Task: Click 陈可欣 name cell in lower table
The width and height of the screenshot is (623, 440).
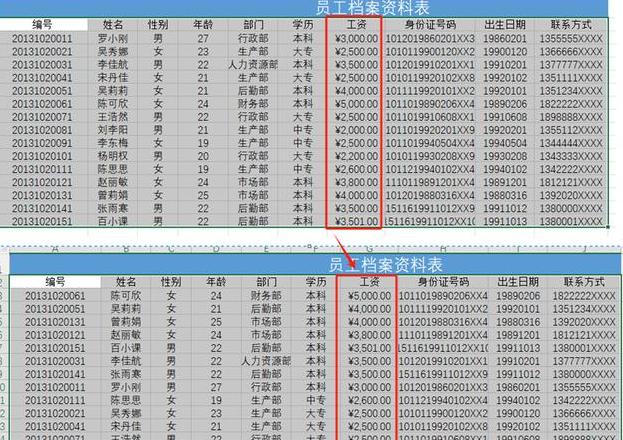Action: [126, 296]
